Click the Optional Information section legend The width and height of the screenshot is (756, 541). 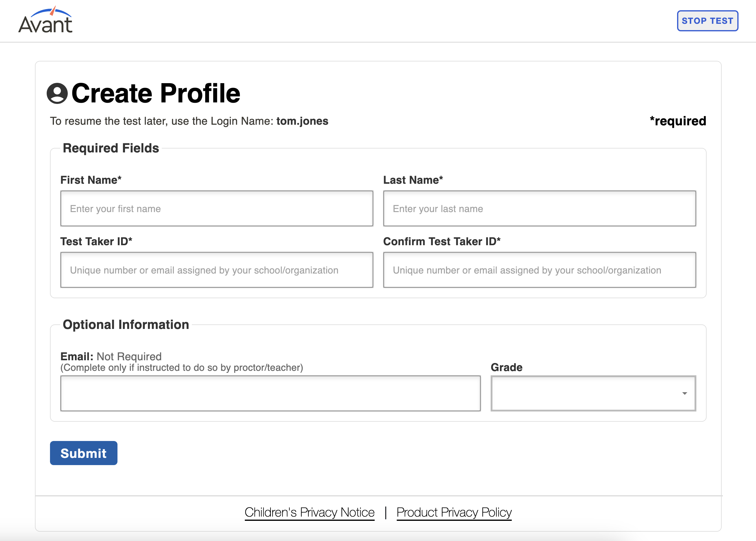click(x=126, y=325)
